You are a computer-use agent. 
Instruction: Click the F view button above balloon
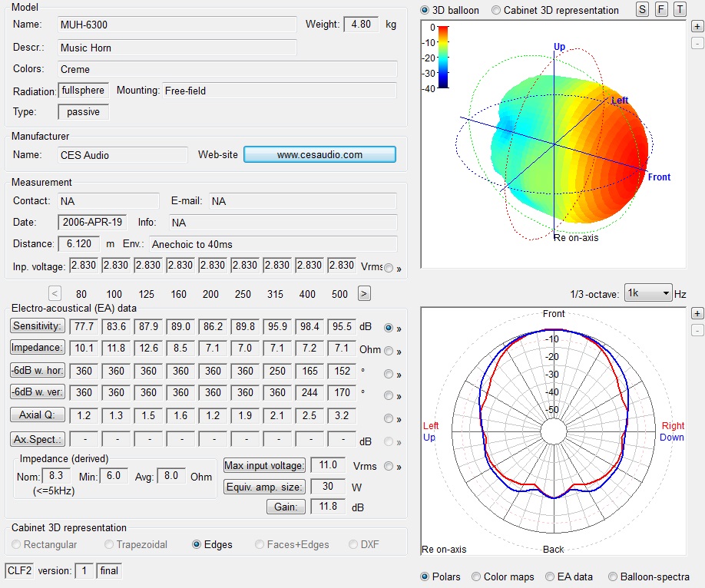[661, 9]
